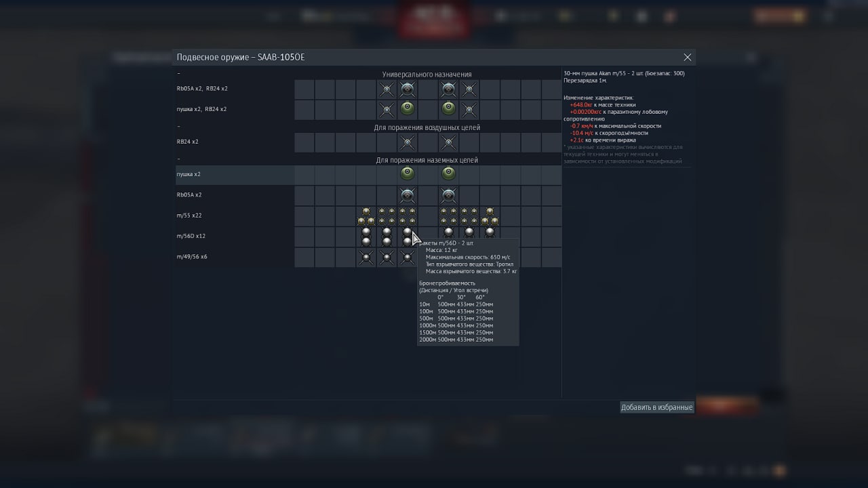Image resolution: width=868 pixels, height=488 pixels.
Task: Click the +648.0кг mass change value
Action: [581, 105]
